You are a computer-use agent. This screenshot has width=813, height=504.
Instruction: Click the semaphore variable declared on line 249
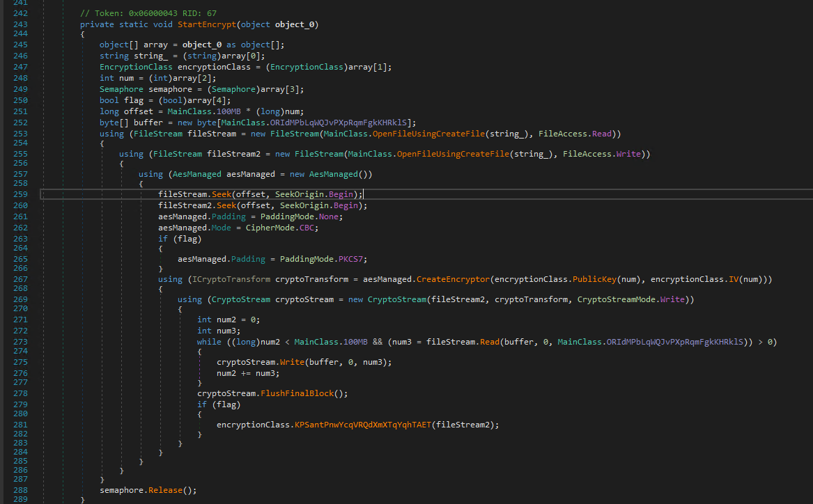coord(170,90)
